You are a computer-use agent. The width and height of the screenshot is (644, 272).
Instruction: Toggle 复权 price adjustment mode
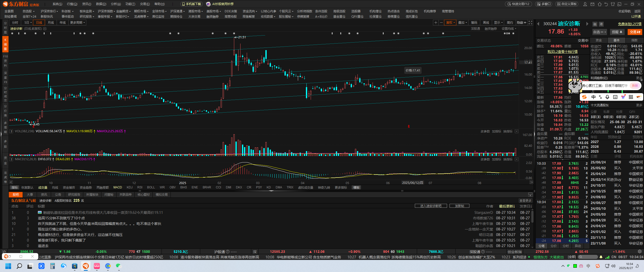450,23
